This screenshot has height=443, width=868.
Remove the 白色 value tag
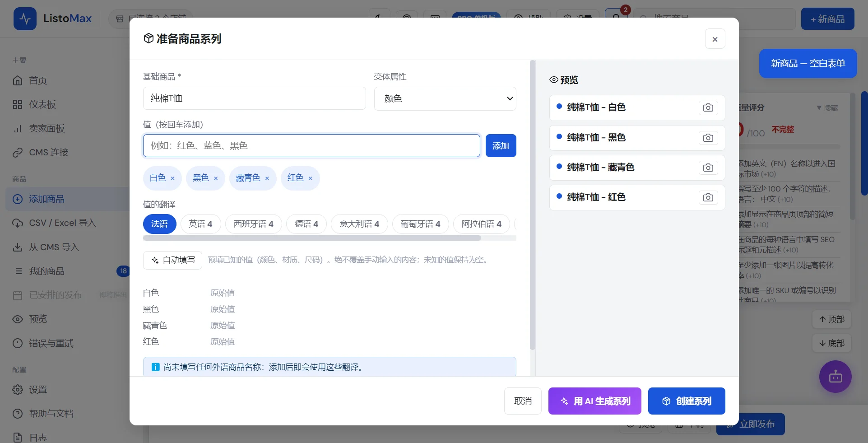[x=172, y=178]
